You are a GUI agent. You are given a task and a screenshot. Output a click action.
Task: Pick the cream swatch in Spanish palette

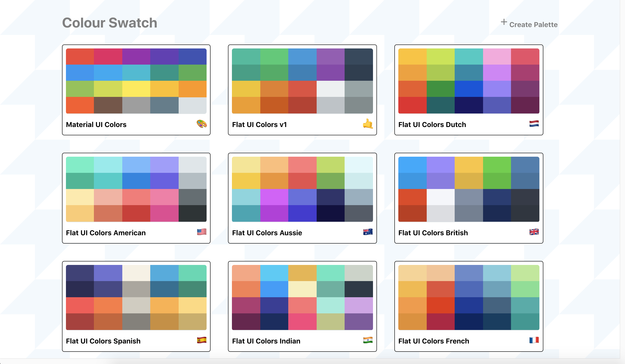136,273
